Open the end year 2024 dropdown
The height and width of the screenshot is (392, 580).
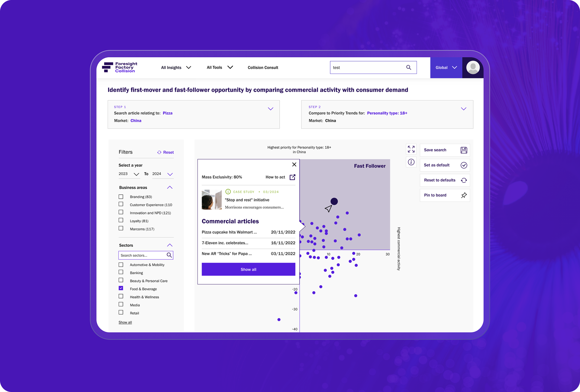pyautogui.click(x=163, y=174)
